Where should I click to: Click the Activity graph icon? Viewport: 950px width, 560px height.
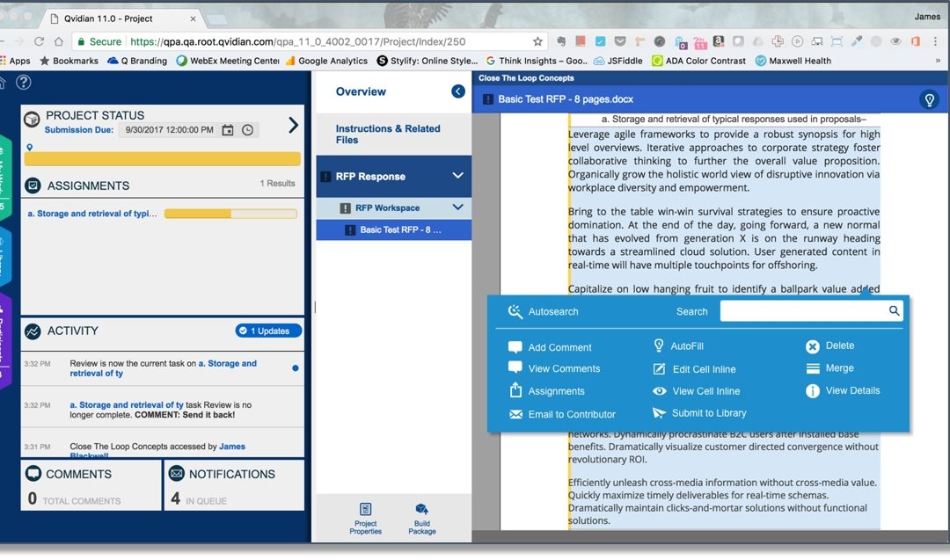coord(33,331)
